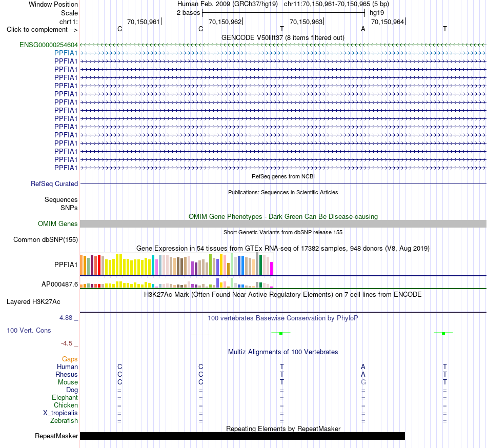Select the Human species label
The width and height of the screenshot is (487, 448).
tap(67, 366)
